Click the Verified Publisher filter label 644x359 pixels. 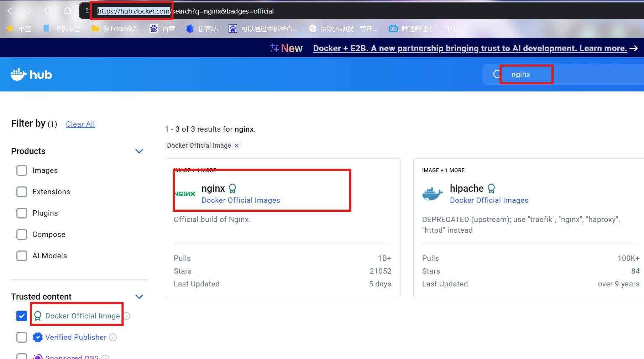coord(76,337)
